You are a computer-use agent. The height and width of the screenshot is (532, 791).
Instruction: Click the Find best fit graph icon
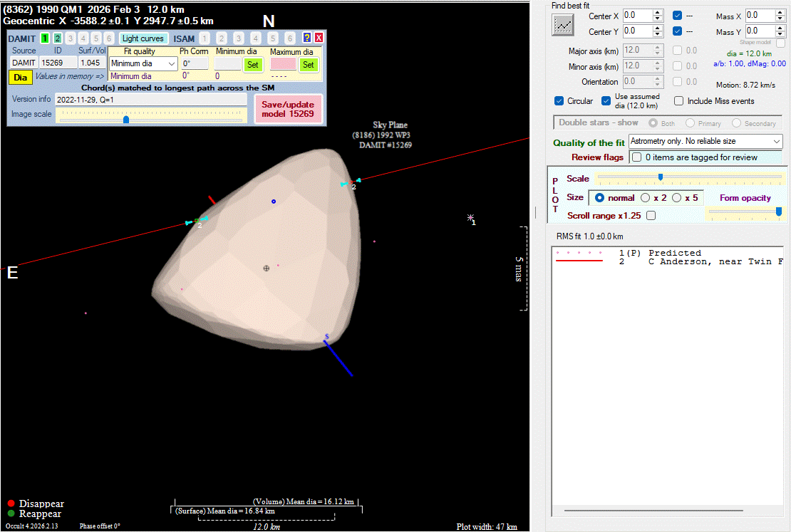pyautogui.click(x=563, y=24)
